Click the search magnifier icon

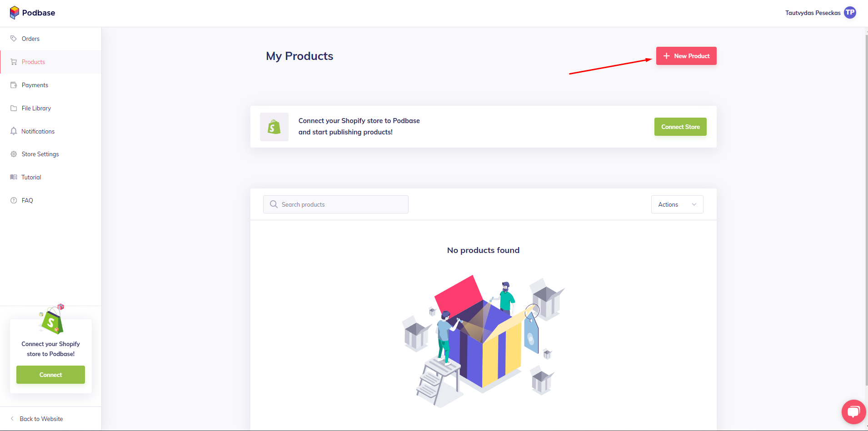pos(274,204)
